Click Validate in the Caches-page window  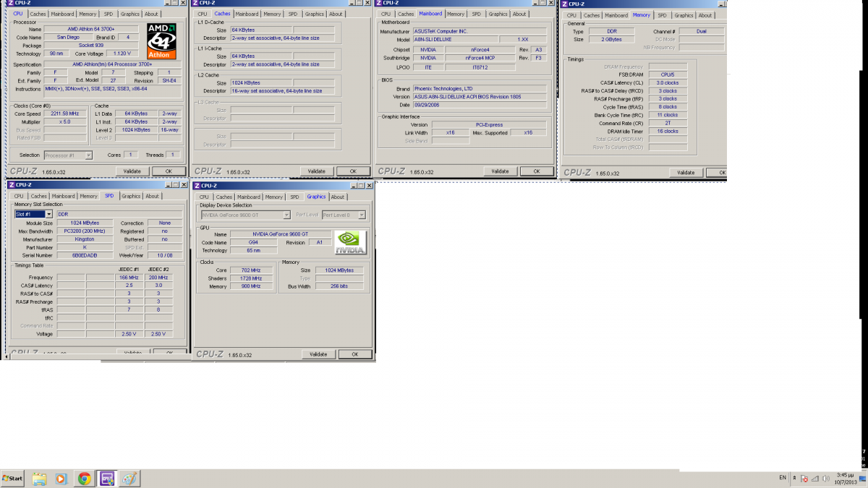coord(317,171)
